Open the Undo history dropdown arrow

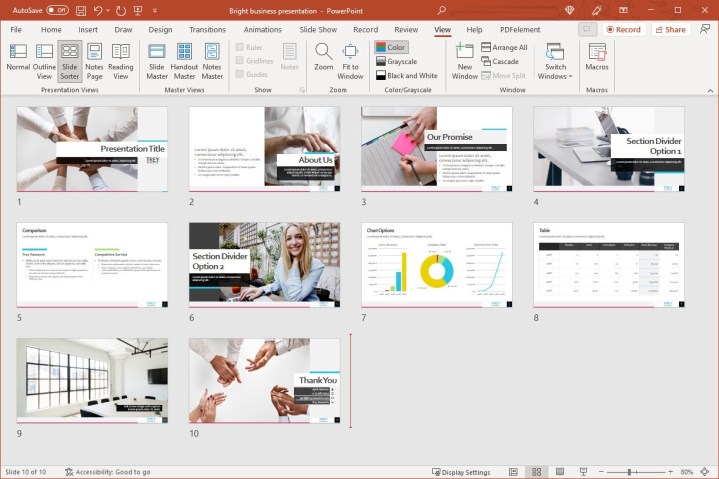[109, 10]
